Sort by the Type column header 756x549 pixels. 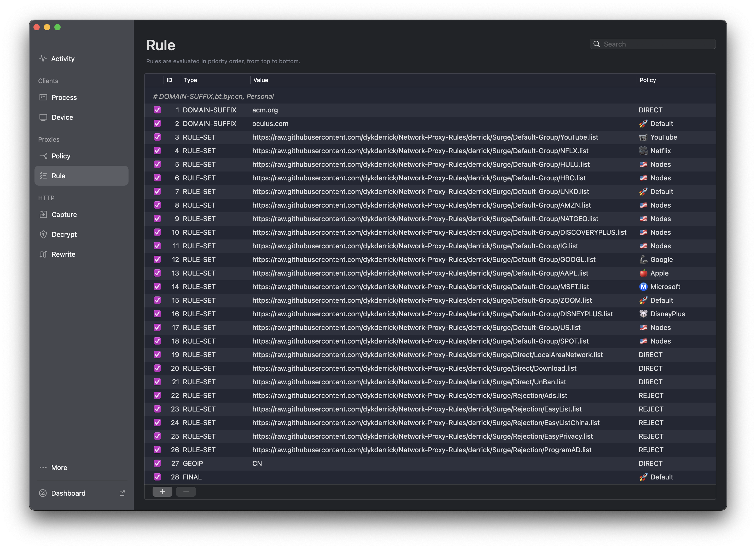(191, 80)
